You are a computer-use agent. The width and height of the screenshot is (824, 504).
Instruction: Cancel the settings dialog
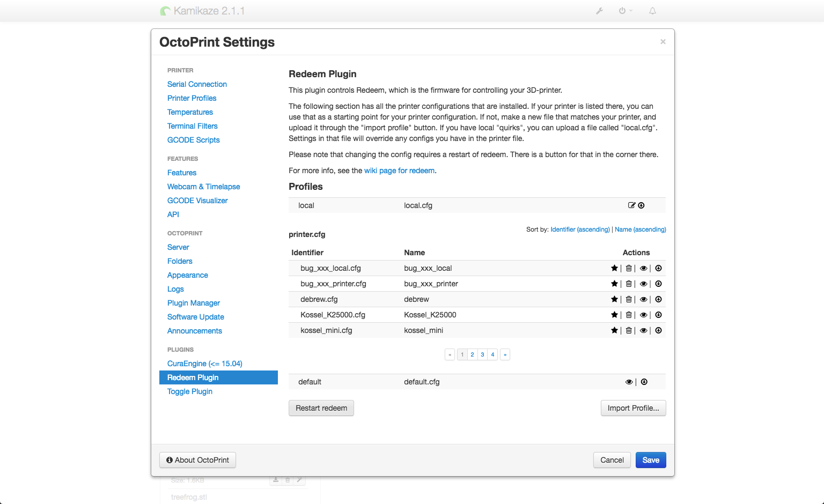pyautogui.click(x=612, y=460)
